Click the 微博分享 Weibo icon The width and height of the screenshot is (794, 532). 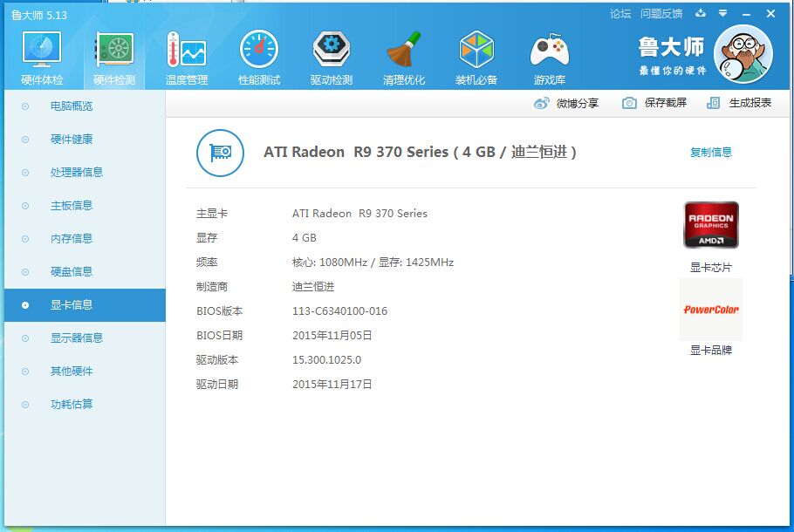coord(541,103)
